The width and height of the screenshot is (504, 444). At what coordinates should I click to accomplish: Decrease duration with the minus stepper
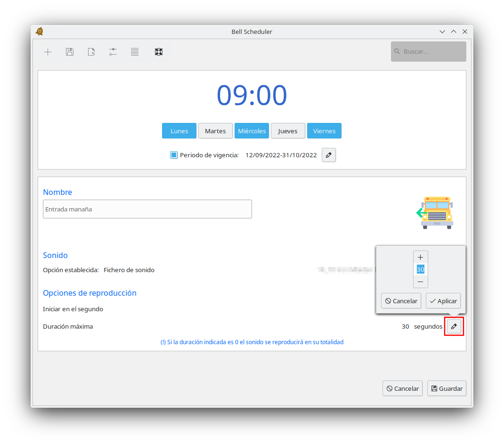(x=421, y=282)
